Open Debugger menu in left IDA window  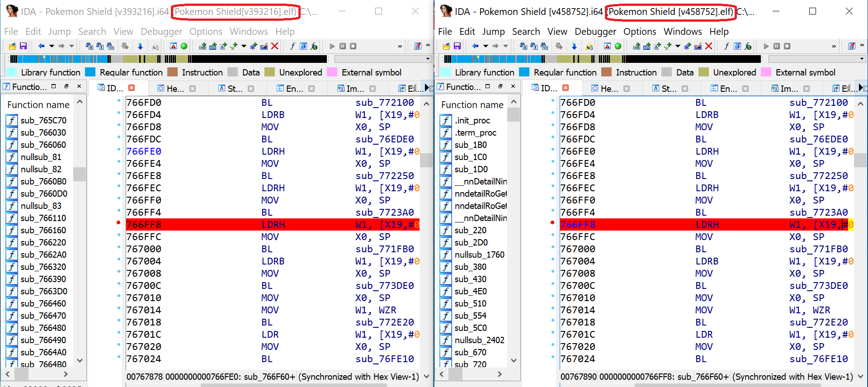pyautogui.click(x=161, y=32)
